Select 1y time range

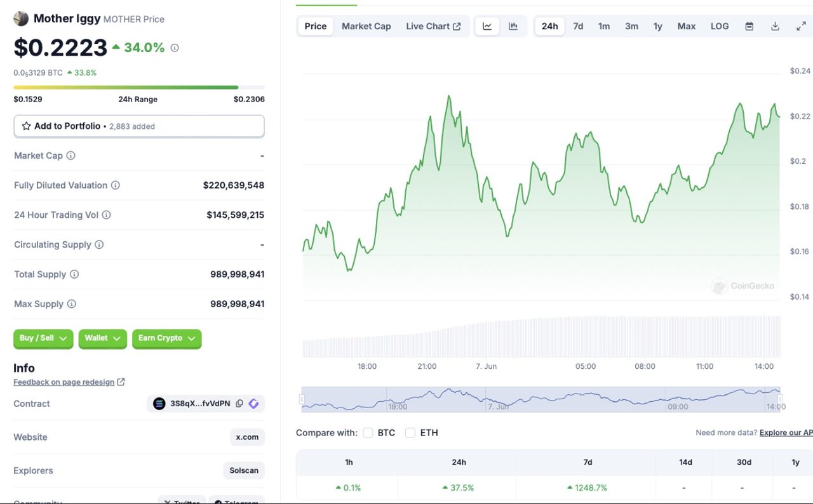(658, 26)
